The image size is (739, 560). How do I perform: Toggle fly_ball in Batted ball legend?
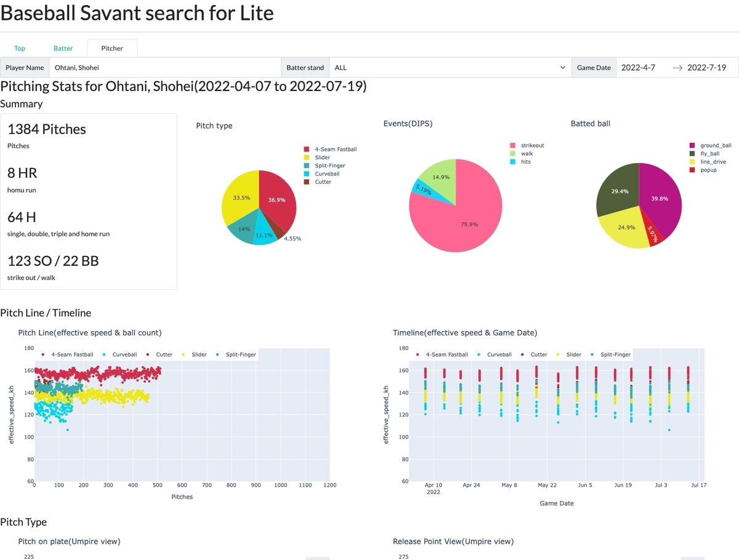pos(705,153)
